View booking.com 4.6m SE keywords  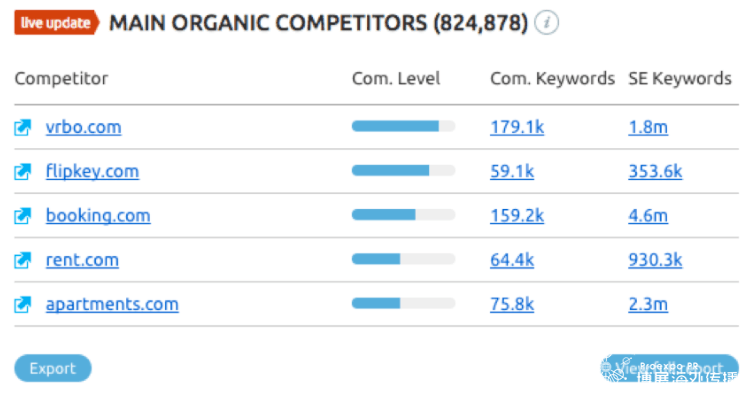click(x=648, y=216)
